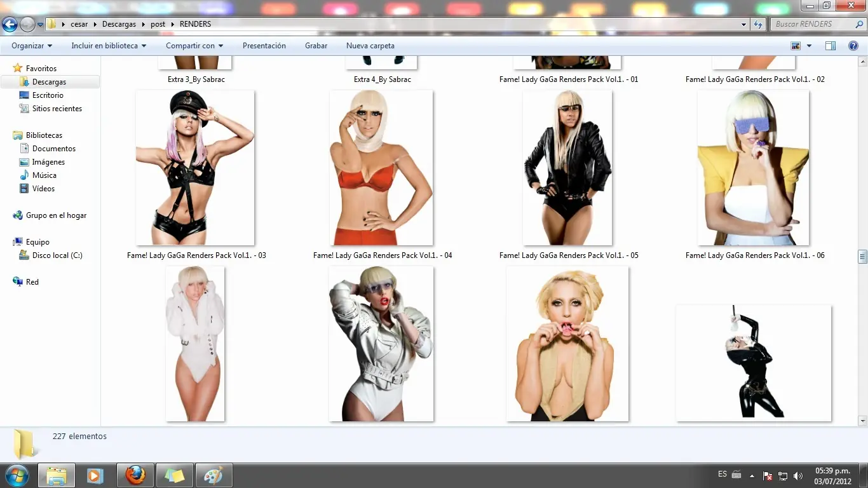This screenshot has height=488, width=868.
Task: Open the Windows Start menu
Action: [17, 475]
